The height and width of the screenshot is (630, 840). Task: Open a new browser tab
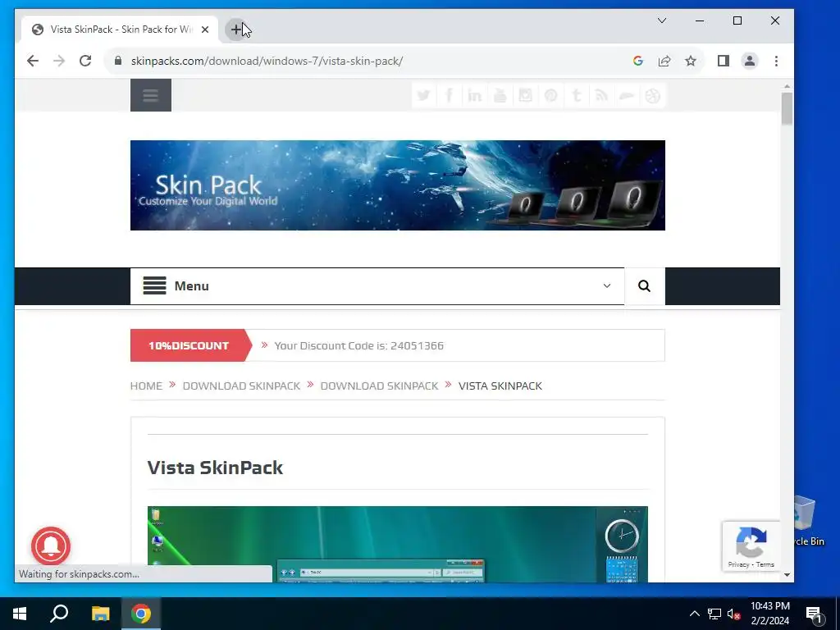pos(236,30)
